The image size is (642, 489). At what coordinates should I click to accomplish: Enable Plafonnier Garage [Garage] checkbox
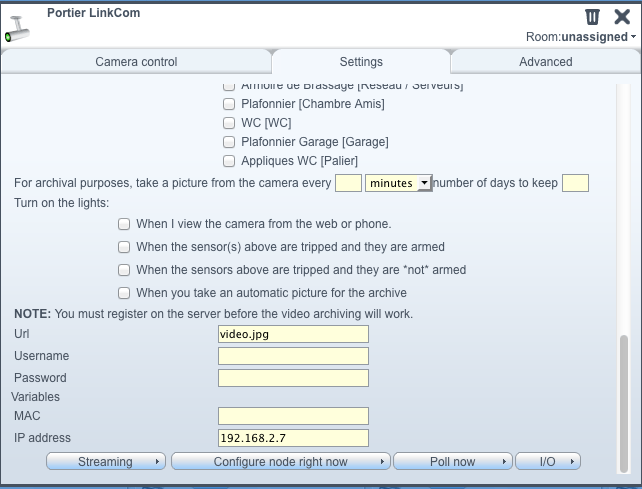229,142
